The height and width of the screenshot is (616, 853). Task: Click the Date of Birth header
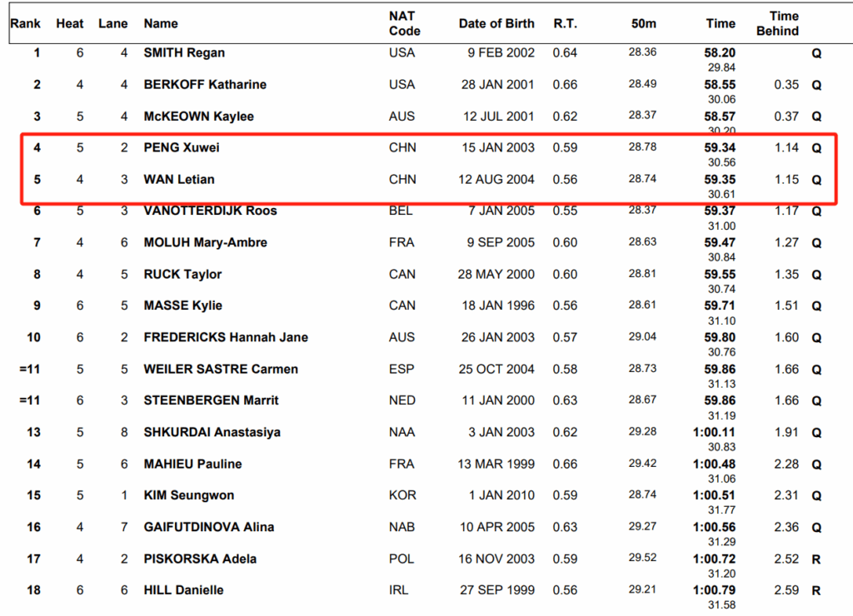coord(496,23)
